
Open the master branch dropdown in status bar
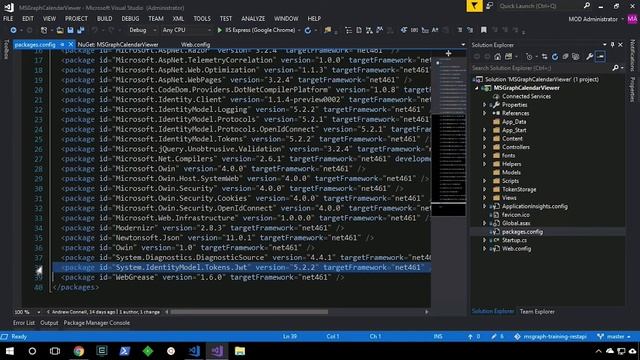pos(614,337)
